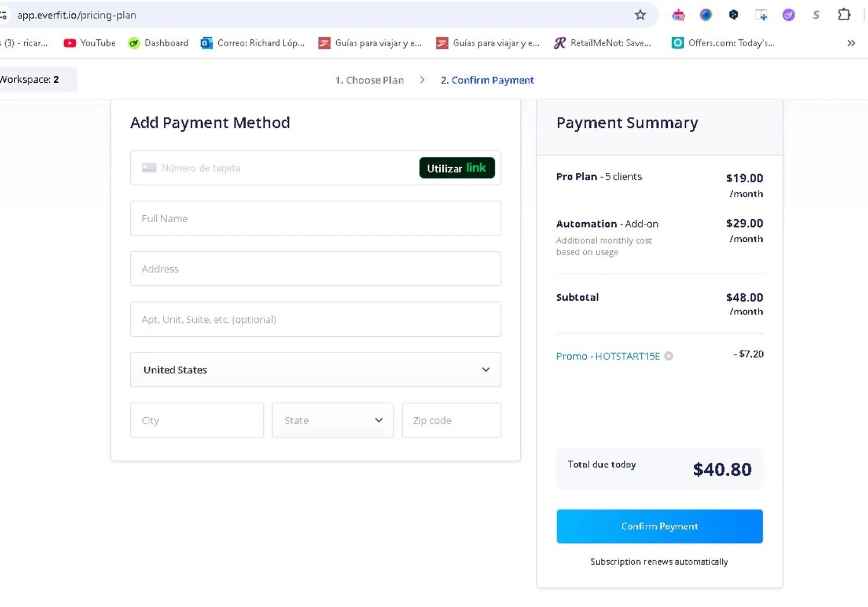Screen dimensions: 868x607
Task: Click the Subtotal $48.00 amount
Action: point(745,297)
